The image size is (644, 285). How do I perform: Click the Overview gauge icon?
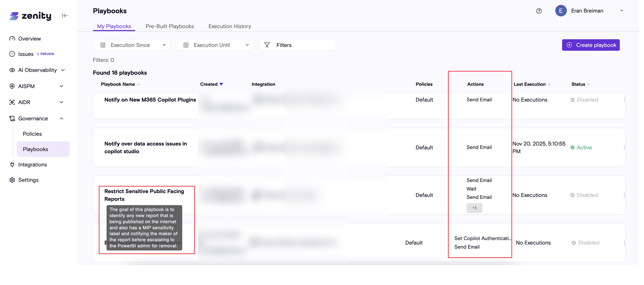[12, 38]
